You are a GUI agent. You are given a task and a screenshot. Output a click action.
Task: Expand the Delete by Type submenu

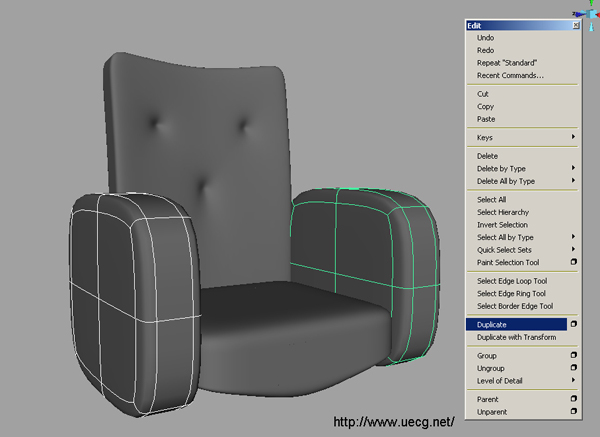522,168
